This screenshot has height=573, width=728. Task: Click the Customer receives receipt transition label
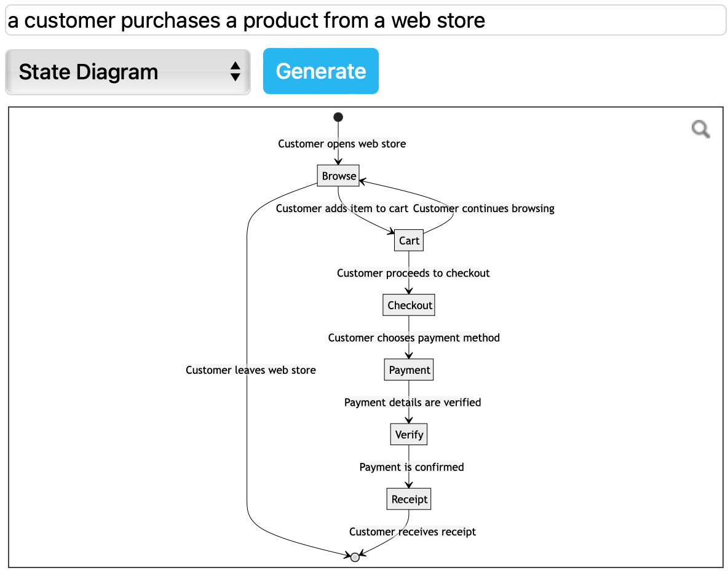click(x=413, y=532)
